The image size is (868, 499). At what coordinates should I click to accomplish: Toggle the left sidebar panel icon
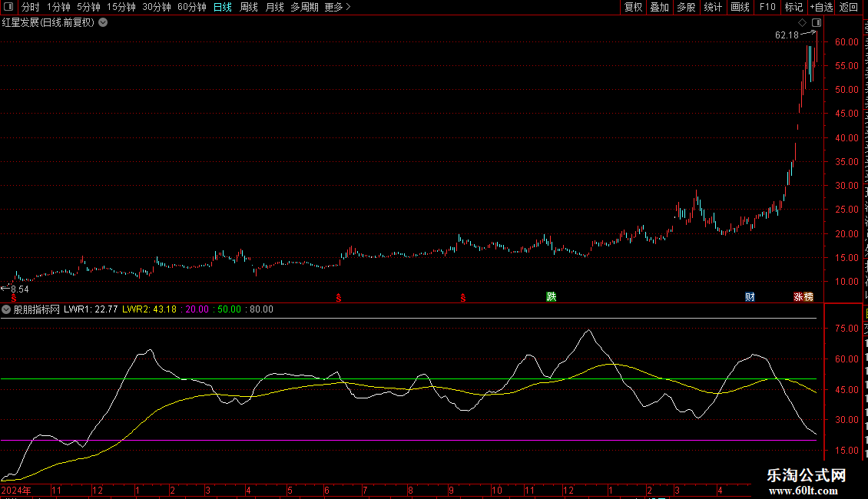[x=8, y=7]
